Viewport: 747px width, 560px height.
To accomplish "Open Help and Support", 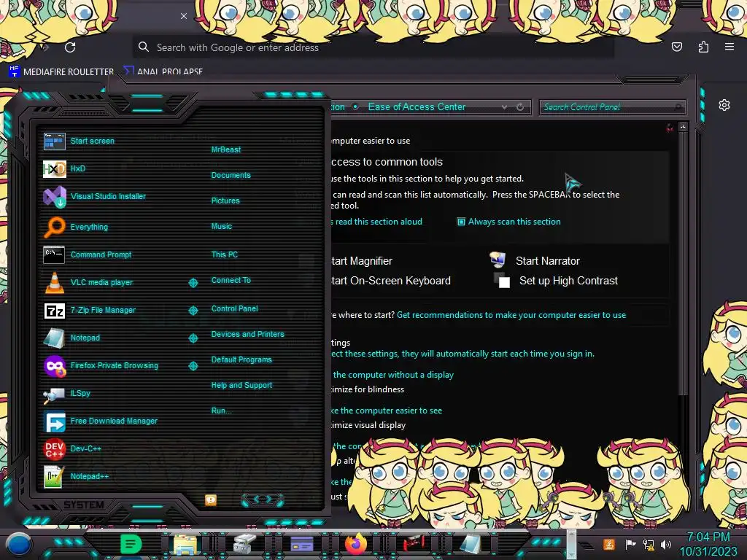I will 241,385.
